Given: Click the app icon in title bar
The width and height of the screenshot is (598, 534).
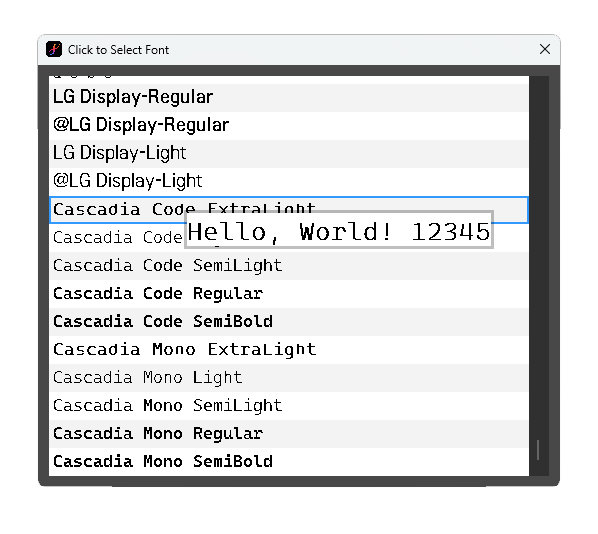Looking at the screenshot, I should tap(54, 49).
